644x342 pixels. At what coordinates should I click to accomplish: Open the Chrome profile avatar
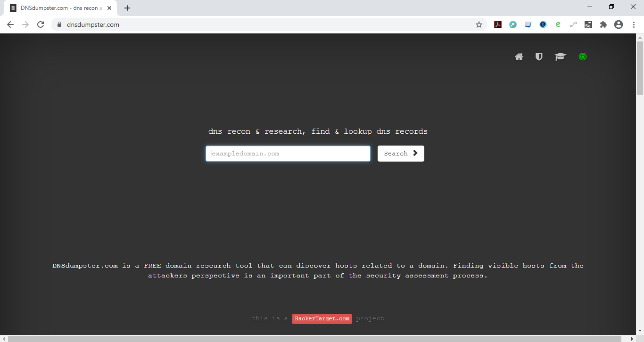[x=619, y=24]
